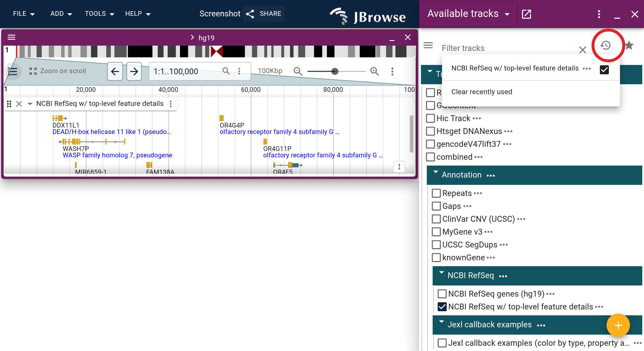Open the TOOLS menu

99,14
